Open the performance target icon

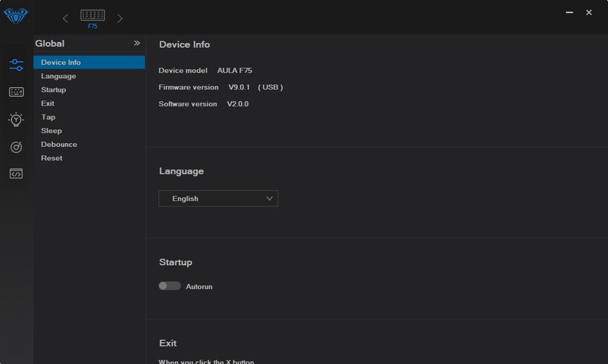point(16,147)
